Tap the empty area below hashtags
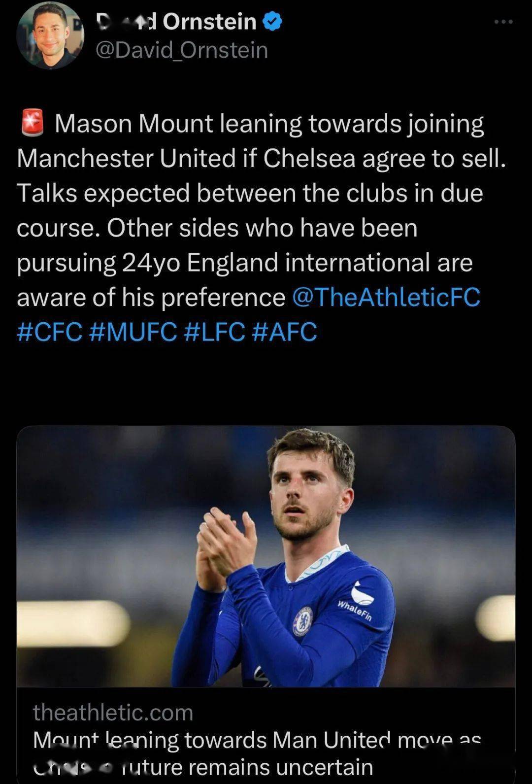532x784 pixels. coord(266,384)
